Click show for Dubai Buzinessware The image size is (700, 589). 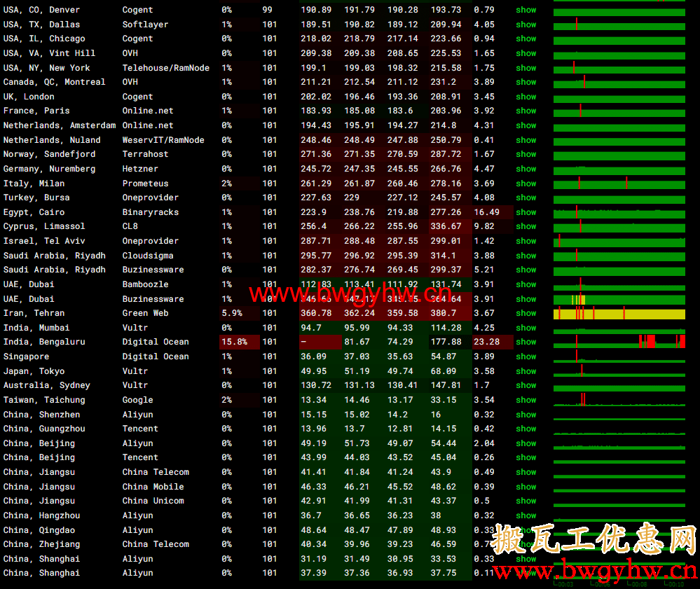pyautogui.click(x=526, y=299)
